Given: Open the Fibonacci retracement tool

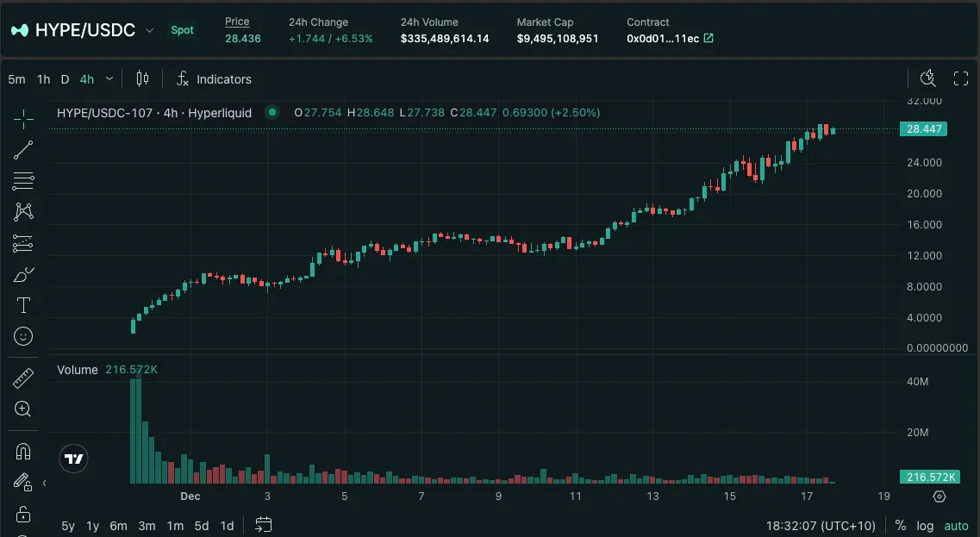Looking at the screenshot, I should point(23,181).
